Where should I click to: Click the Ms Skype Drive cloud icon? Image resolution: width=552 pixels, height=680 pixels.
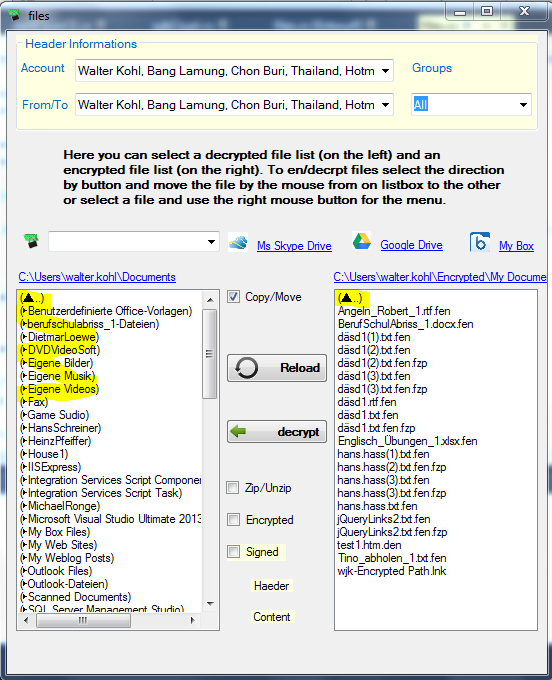[238, 242]
